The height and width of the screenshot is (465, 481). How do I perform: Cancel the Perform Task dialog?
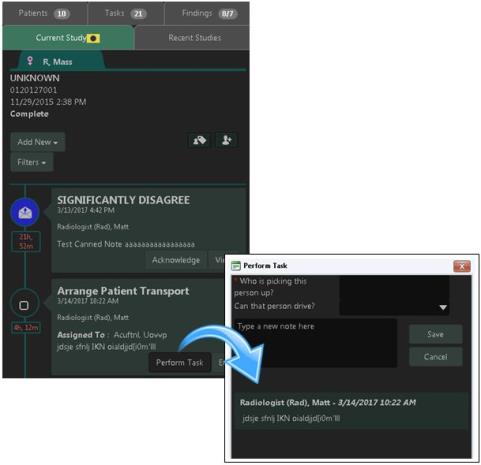coord(436,357)
